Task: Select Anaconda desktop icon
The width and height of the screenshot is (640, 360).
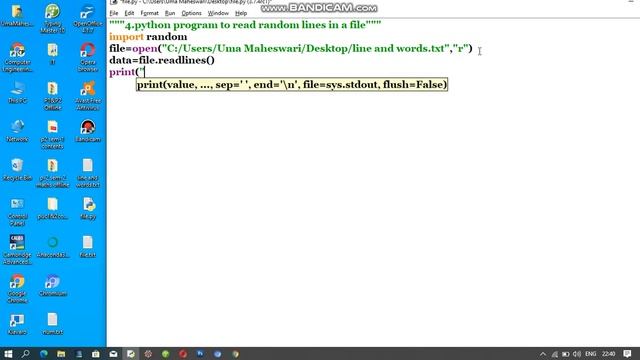Action: point(52,246)
